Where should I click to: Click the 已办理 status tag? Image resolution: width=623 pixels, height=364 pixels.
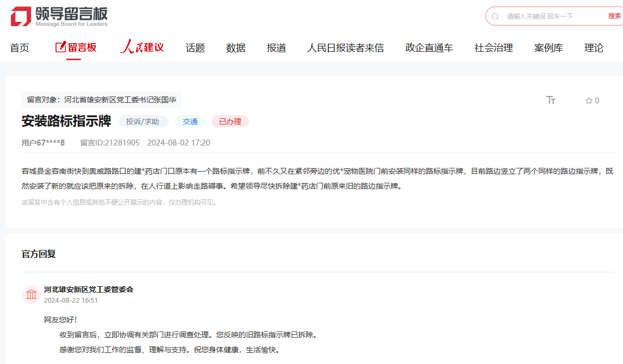[230, 122]
